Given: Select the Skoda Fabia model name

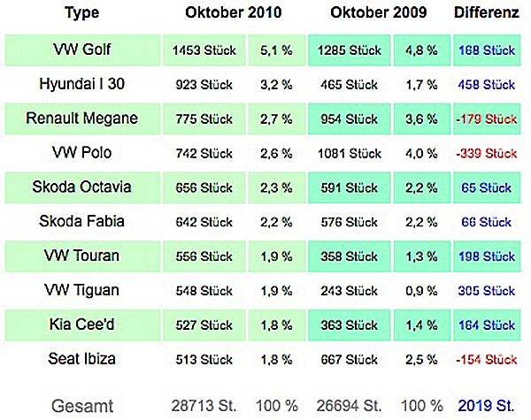Looking at the screenshot, I should click(x=82, y=221).
